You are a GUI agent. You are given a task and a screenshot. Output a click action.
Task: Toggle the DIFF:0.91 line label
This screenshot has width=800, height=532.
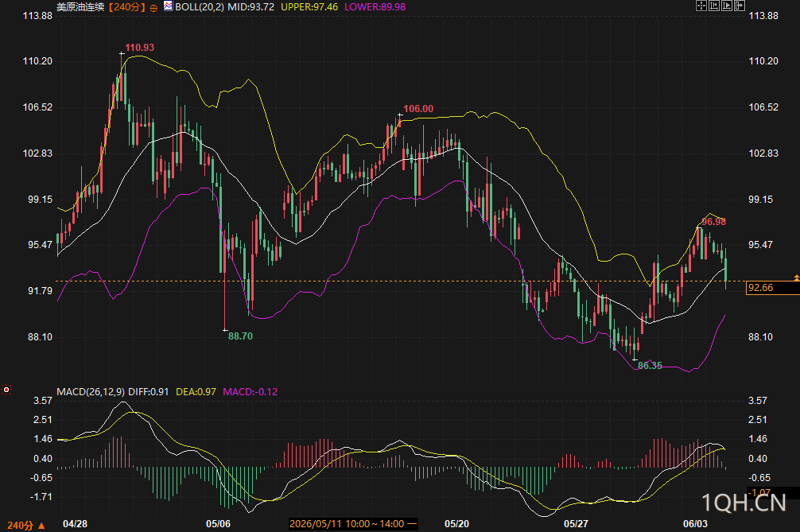[x=149, y=392]
